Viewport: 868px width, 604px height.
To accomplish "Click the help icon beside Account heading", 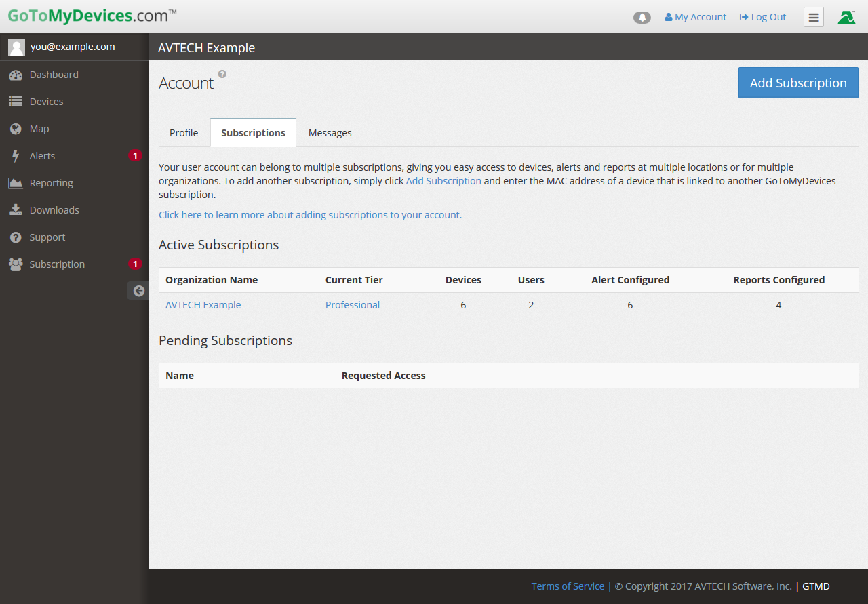I will pos(222,74).
